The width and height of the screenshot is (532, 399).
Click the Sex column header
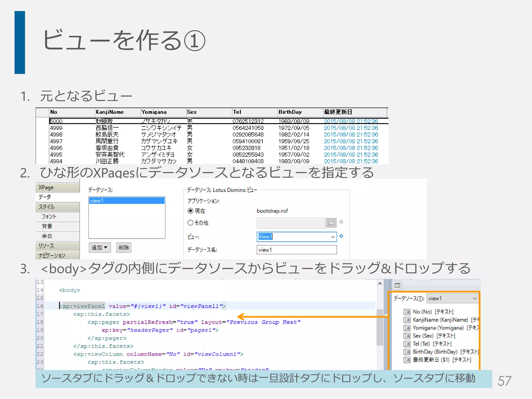[209, 112]
